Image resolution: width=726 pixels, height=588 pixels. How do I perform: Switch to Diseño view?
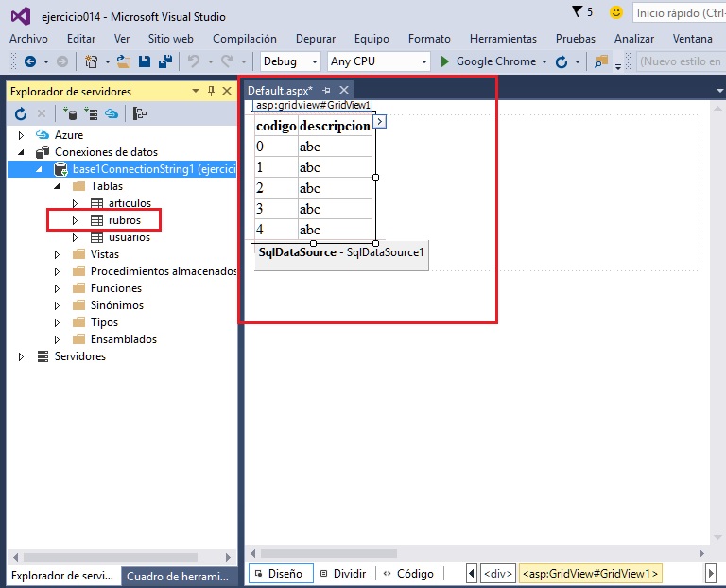click(281, 574)
